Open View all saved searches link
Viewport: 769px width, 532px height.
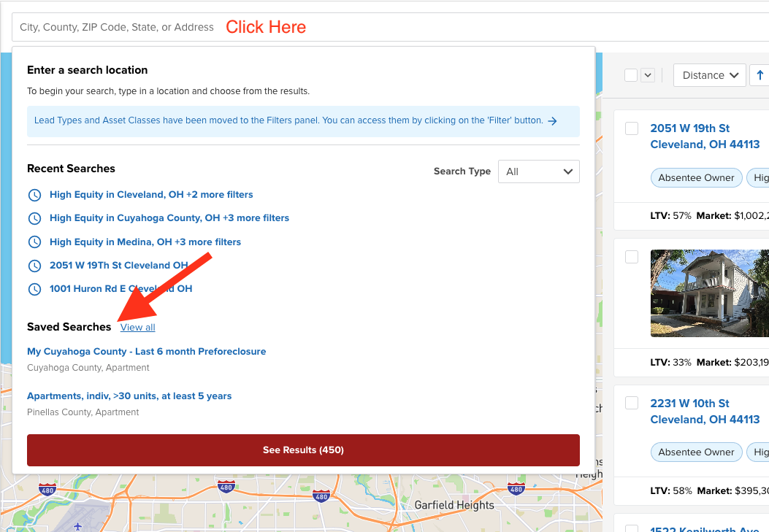pos(137,328)
